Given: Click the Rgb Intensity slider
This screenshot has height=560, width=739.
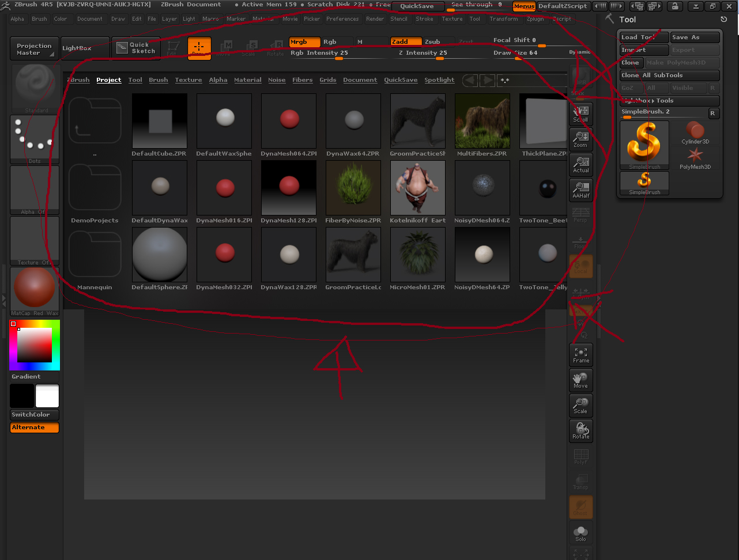Looking at the screenshot, I should pyautogui.click(x=339, y=54).
